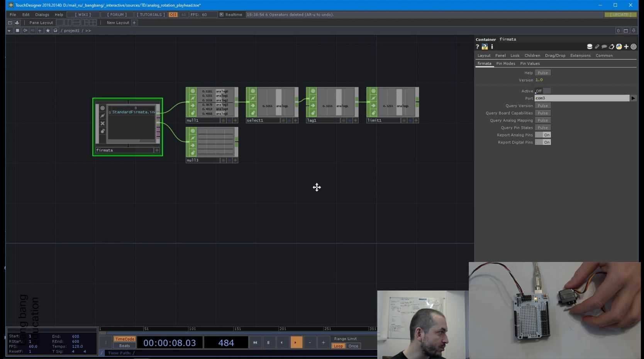Toggle viewer active on firmata container
The height and width of the screenshot is (359, 644).
[103, 108]
